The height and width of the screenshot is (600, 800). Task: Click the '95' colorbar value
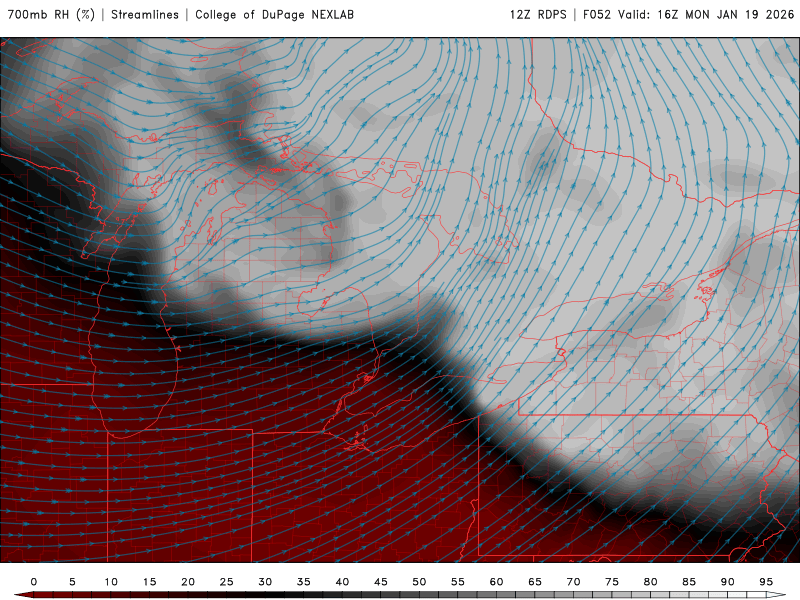click(x=766, y=582)
